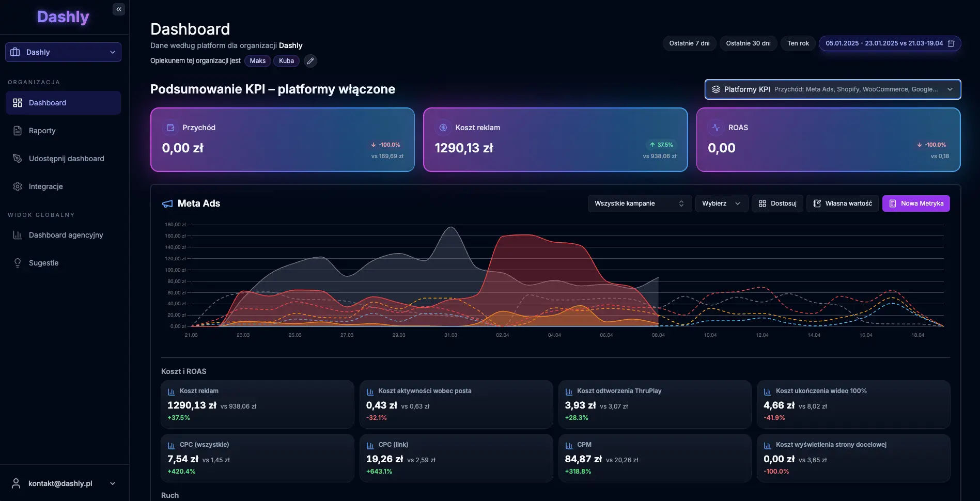Click the Dostosuj button

(x=777, y=203)
